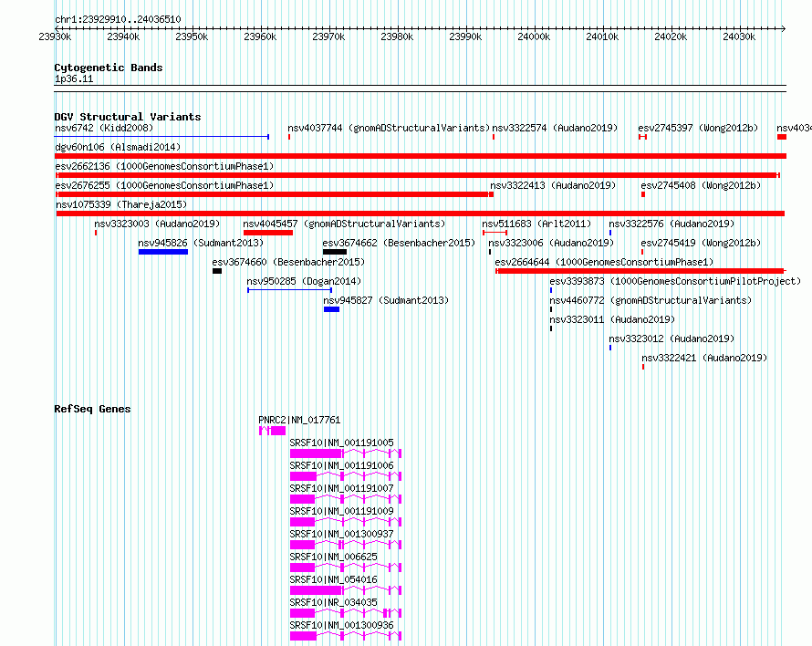
Task: Open esv2662136 (1000GenomesConsortiumPhase1) variant label
Action: [x=164, y=166]
